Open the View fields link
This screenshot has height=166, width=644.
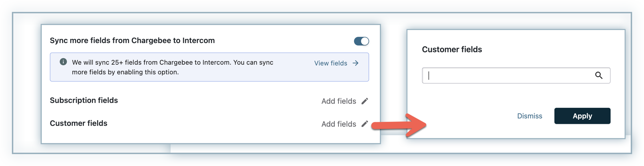[330, 63]
